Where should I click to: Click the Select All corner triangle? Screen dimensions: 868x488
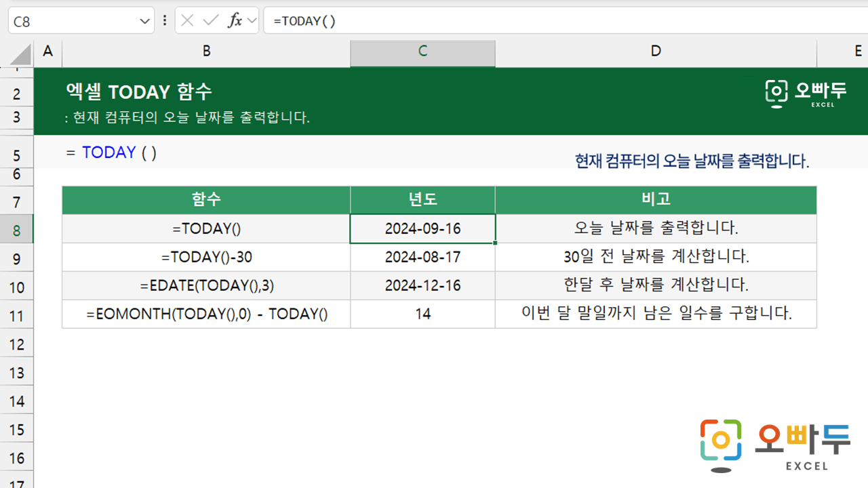pos(21,54)
